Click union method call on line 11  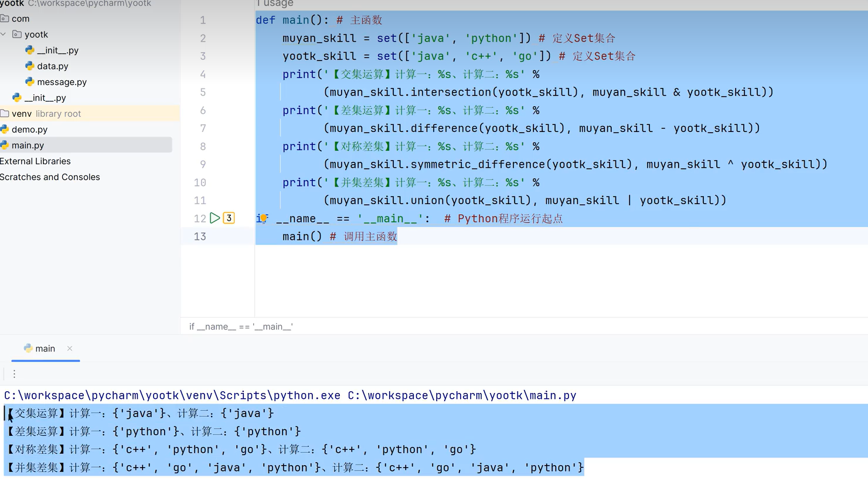tap(427, 201)
